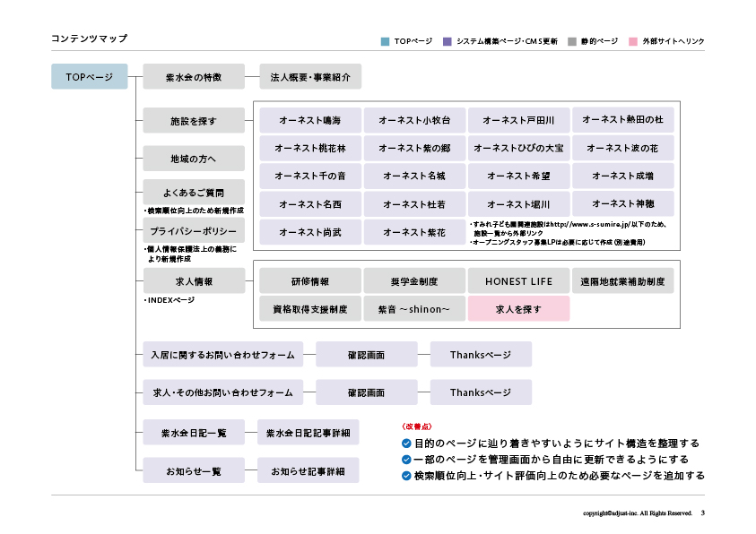Click 確認画面 in the 入居に関するお問い合わせ row
This screenshot has height=534, width=756.
367,355
